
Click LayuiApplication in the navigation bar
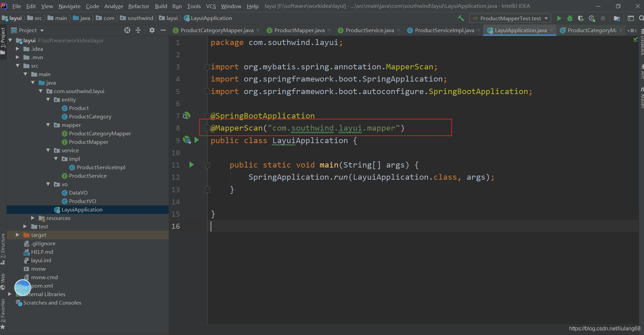pos(211,18)
